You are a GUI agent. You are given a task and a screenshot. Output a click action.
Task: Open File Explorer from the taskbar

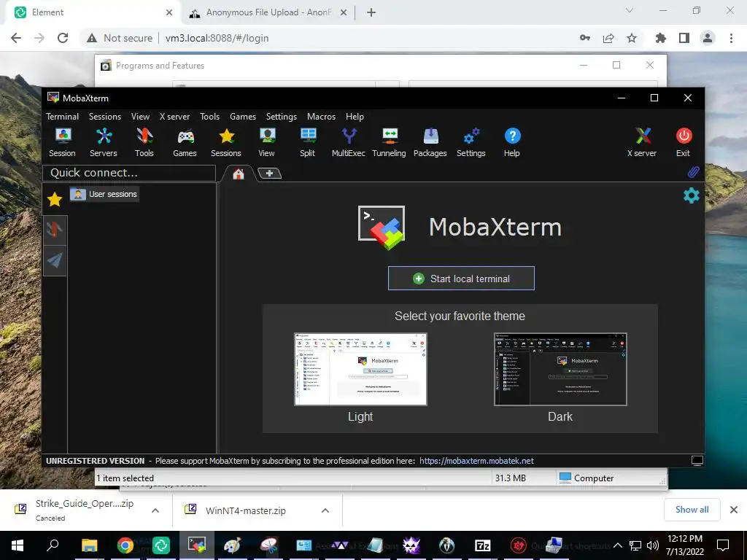coord(90,545)
